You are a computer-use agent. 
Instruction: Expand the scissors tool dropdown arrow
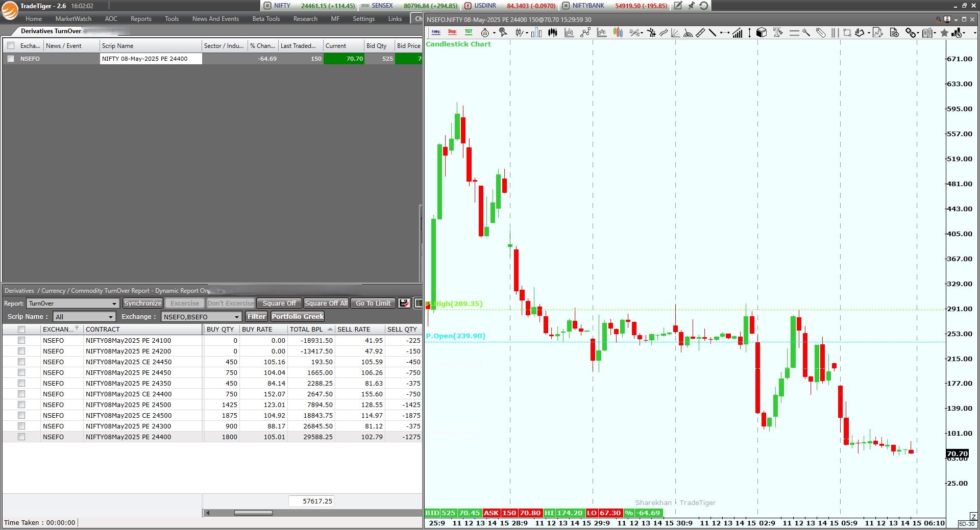click(x=642, y=33)
